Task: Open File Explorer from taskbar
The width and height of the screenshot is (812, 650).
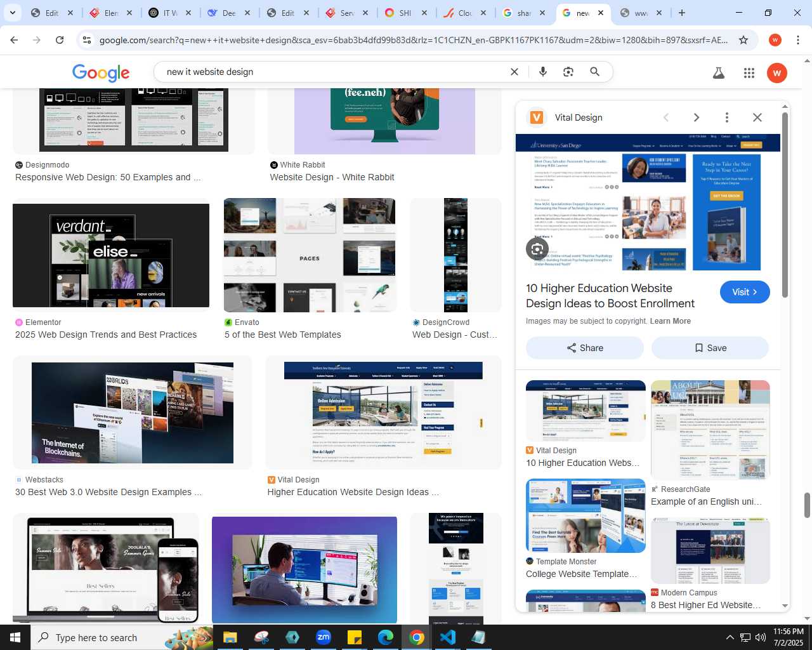Action: point(230,637)
